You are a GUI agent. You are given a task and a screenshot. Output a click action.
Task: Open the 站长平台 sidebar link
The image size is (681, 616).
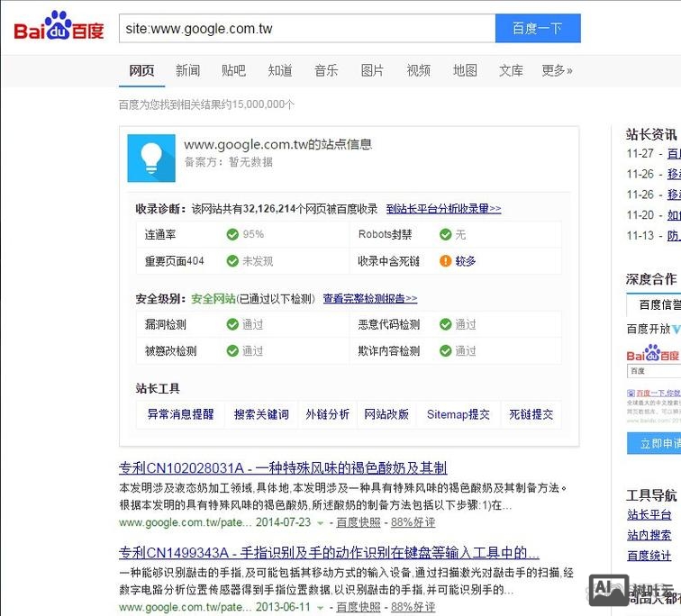tap(649, 515)
